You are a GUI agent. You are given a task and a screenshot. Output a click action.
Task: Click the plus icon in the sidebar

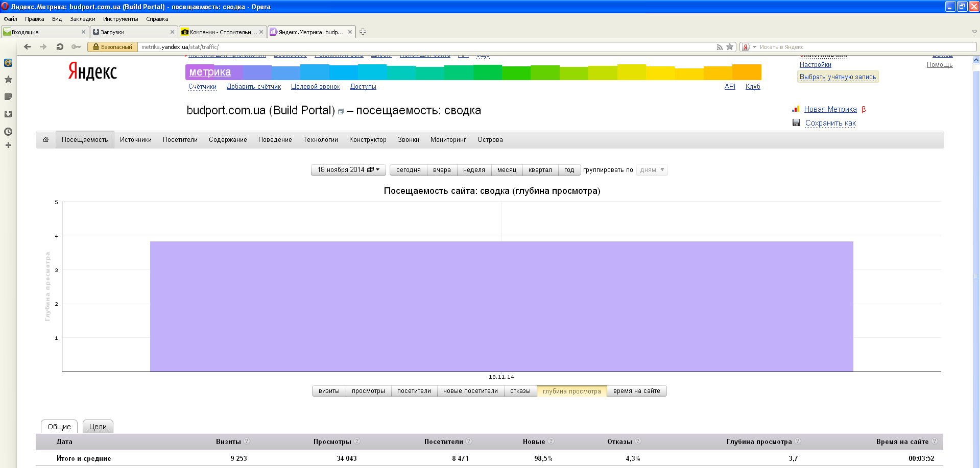click(x=8, y=145)
